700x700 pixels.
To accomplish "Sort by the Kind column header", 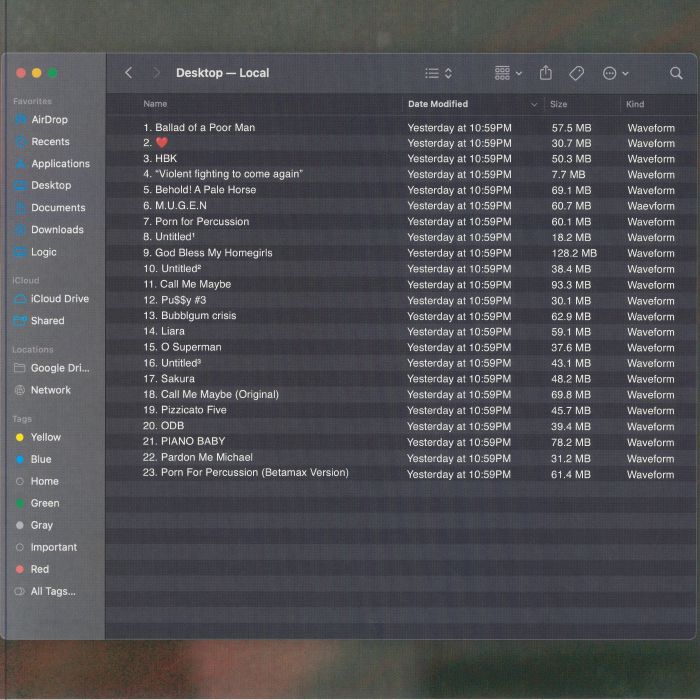I will click(x=634, y=104).
